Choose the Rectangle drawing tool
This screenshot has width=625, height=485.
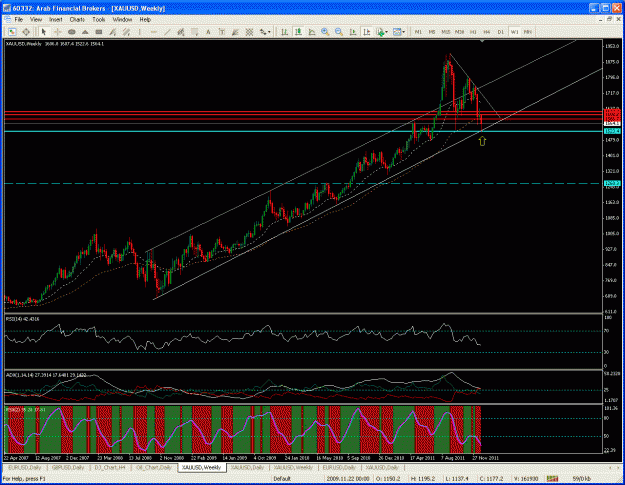(99, 32)
